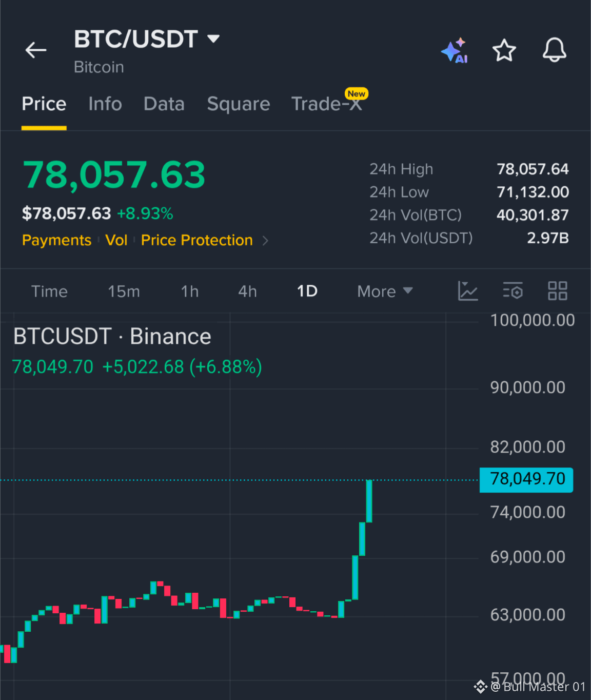Tap the BTC/USDT pair title
This screenshot has width=591, height=700.
pyautogui.click(x=136, y=39)
